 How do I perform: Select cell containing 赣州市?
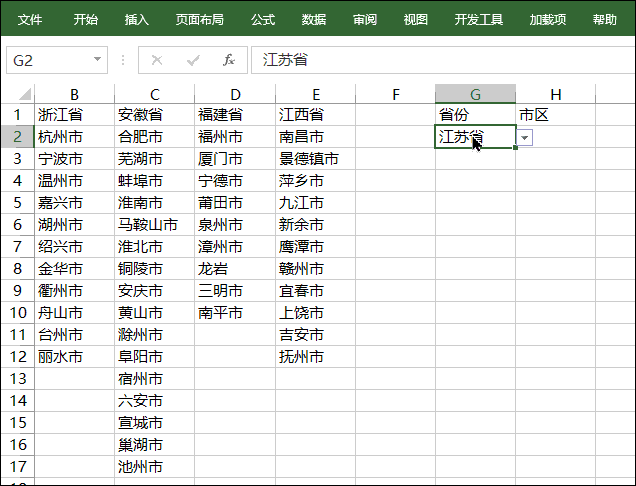[316, 269]
